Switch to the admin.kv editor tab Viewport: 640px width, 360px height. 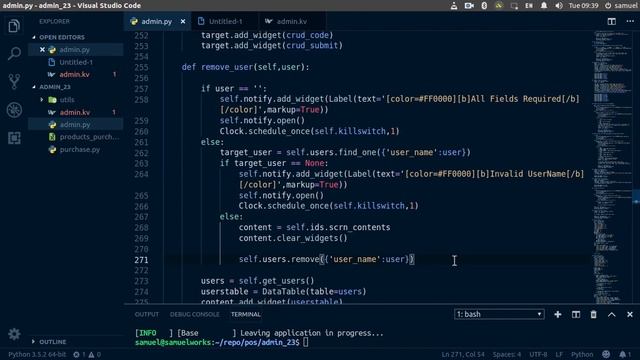pyautogui.click(x=291, y=21)
